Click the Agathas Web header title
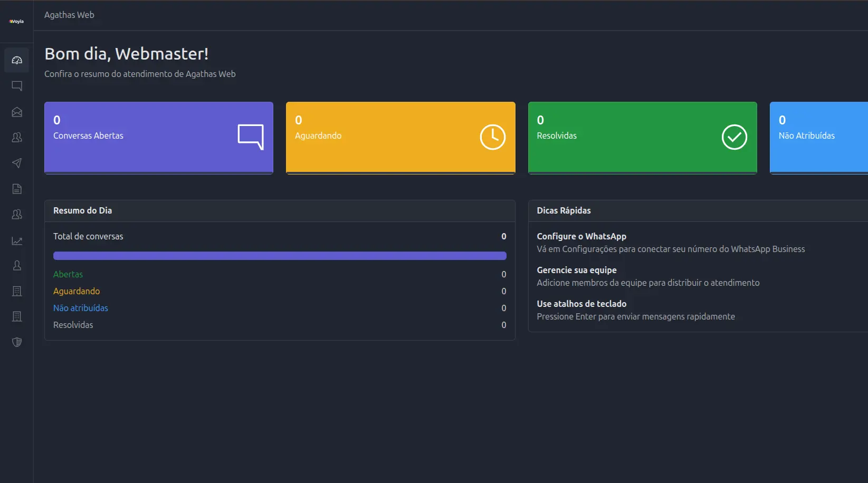This screenshot has width=868, height=483. tap(69, 15)
